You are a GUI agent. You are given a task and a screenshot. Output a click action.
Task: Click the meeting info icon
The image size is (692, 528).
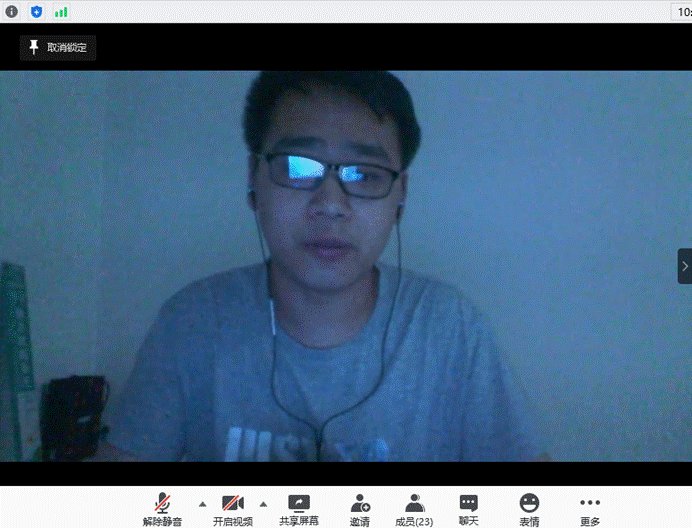point(12,12)
